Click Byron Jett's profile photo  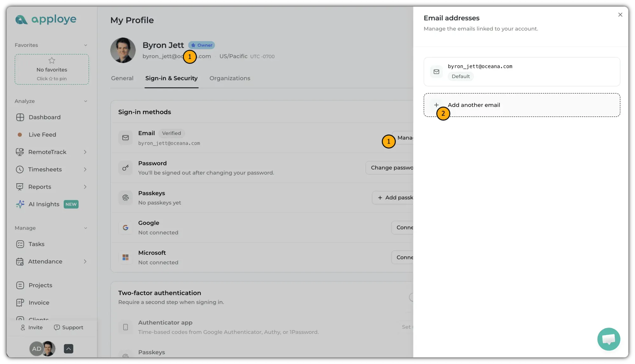(x=123, y=50)
